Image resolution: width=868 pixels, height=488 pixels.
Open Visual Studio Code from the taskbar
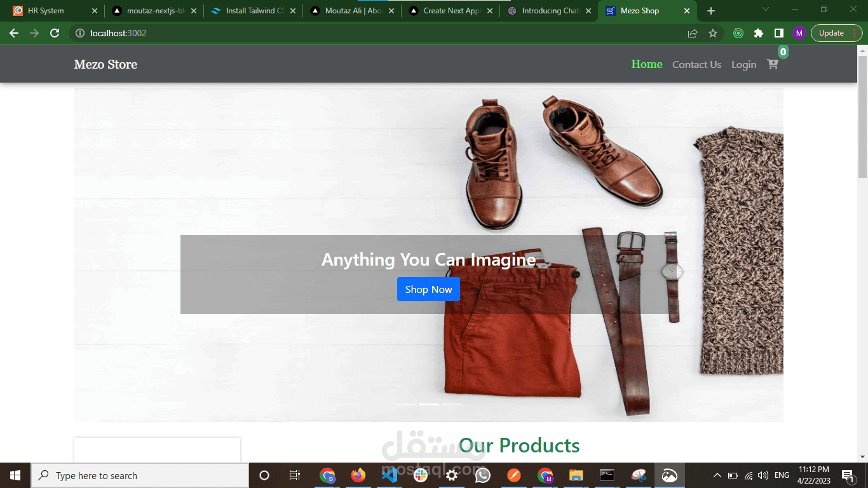coord(390,475)
